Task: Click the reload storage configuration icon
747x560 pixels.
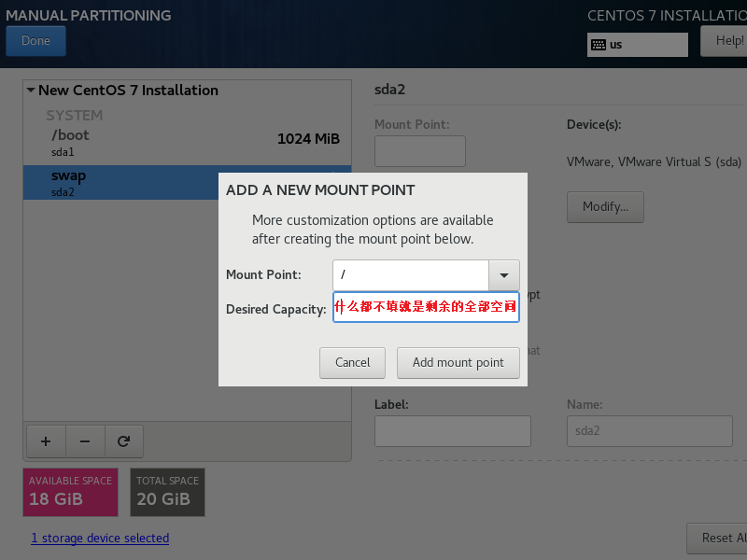Action: (x=123, y=441)
